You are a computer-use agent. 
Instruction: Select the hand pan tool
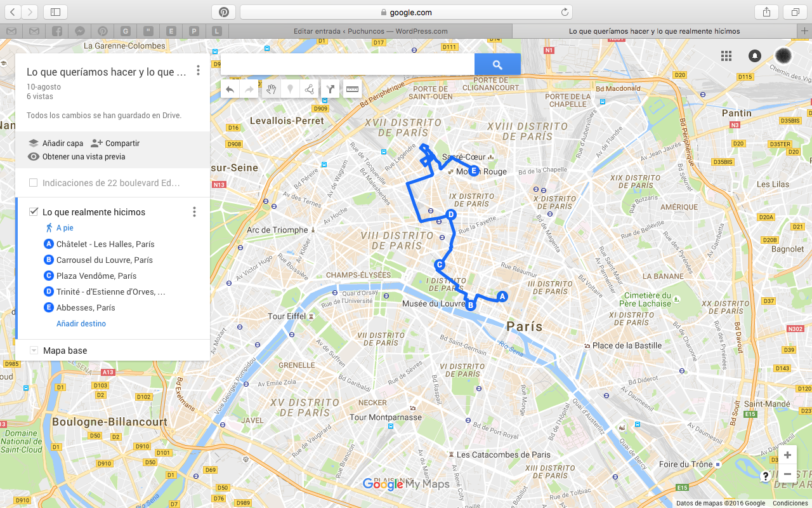click(x=272, y=90)
